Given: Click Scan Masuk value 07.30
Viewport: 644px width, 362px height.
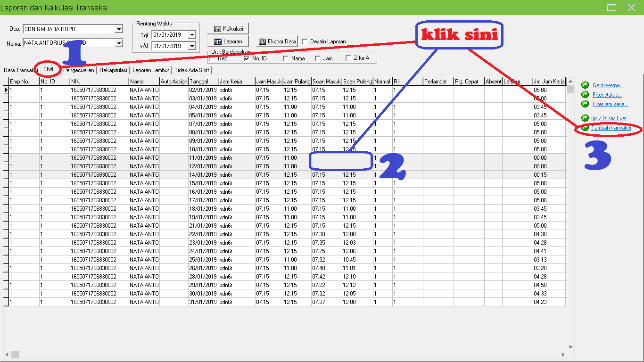Looking at the screenshot, I should click(x=326, y=234).
